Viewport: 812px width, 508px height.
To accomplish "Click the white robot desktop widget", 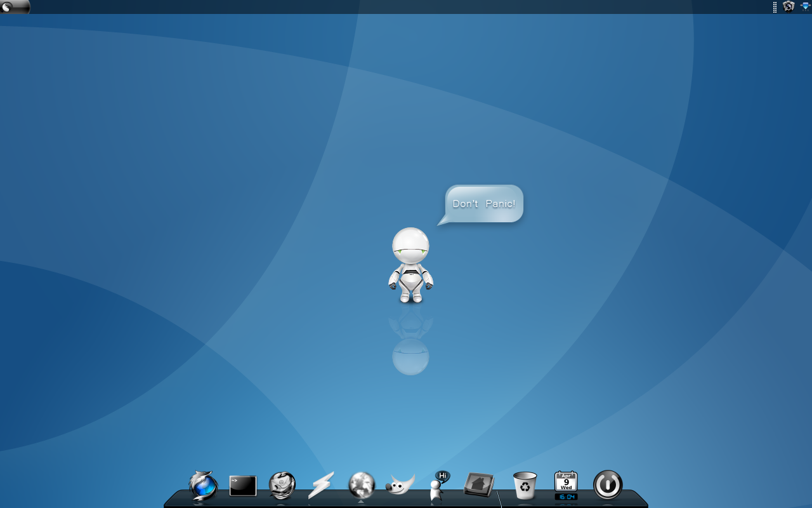I will [410, 265].
